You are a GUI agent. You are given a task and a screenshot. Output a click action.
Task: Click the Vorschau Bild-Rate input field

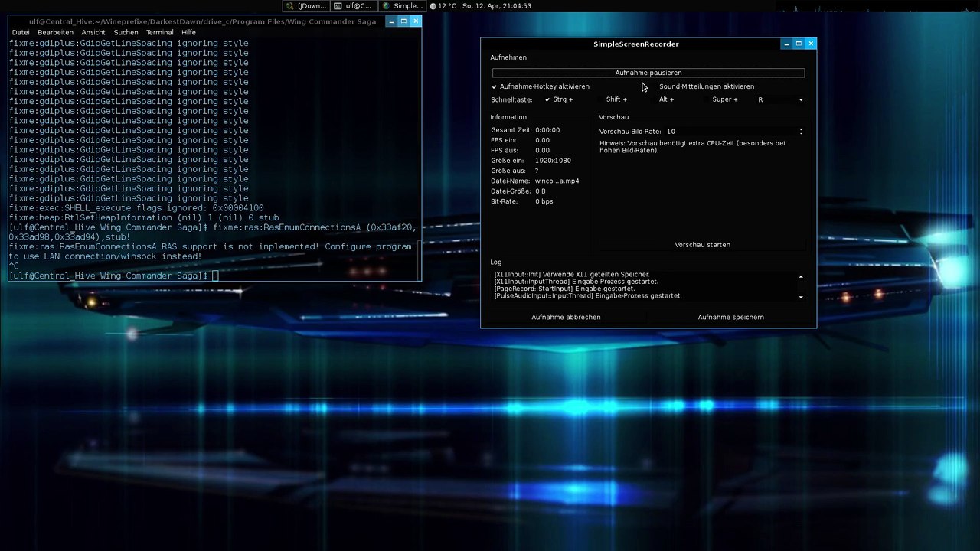731,132
